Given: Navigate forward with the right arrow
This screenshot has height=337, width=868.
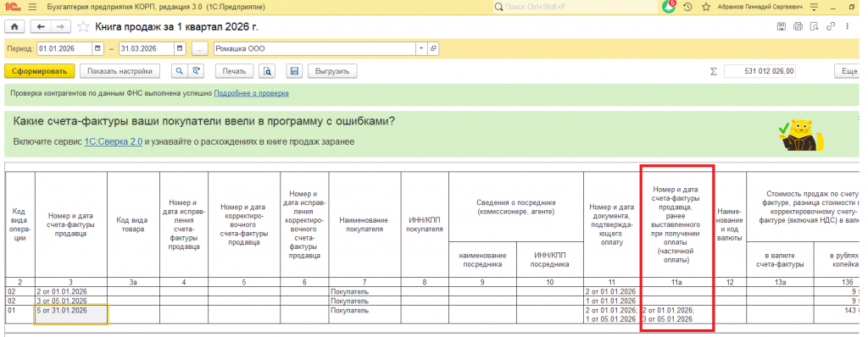Looking at the screenshot, I should click(61, 26).
